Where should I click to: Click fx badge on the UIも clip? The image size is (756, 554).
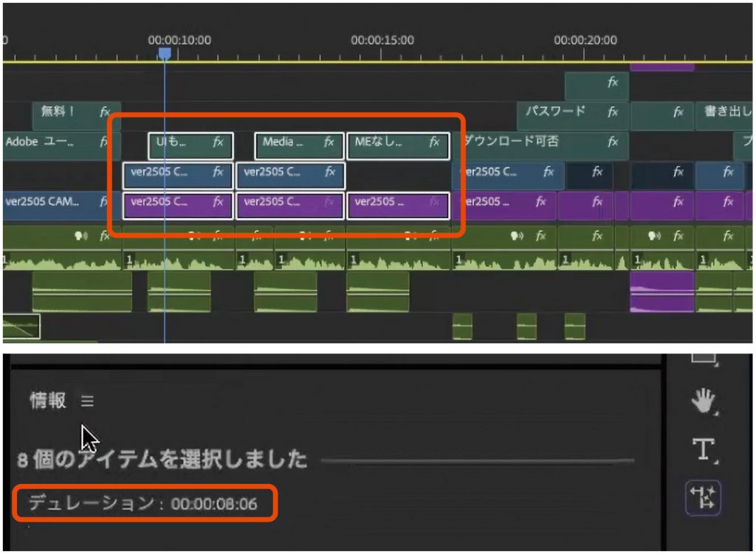[219, 142]
